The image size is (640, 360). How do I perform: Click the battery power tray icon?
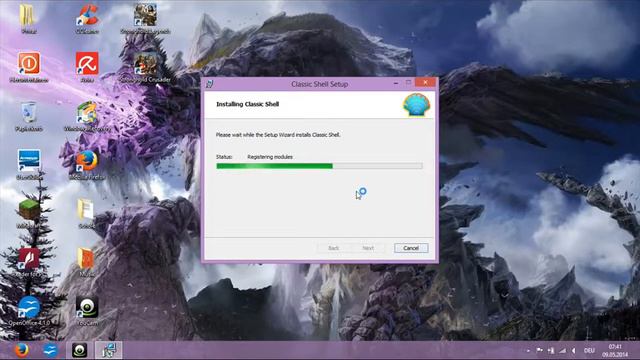pyautogui.click(x=551, y=350)
